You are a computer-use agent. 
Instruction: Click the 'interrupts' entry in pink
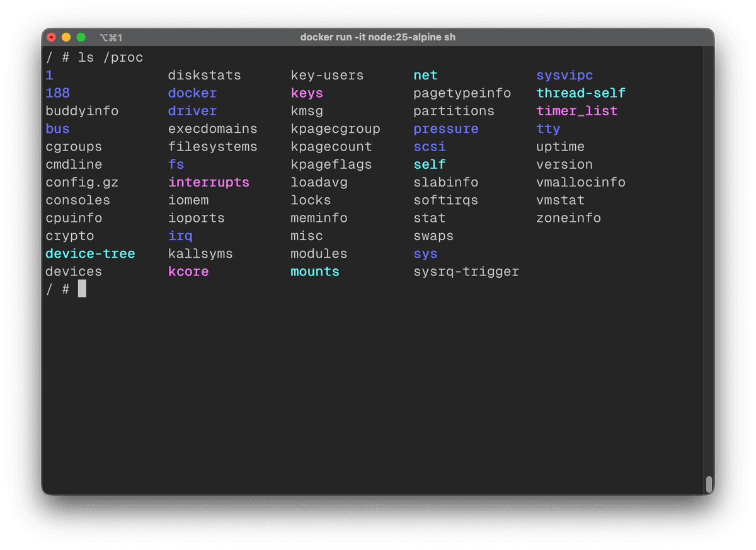click(x=209, y=183)
